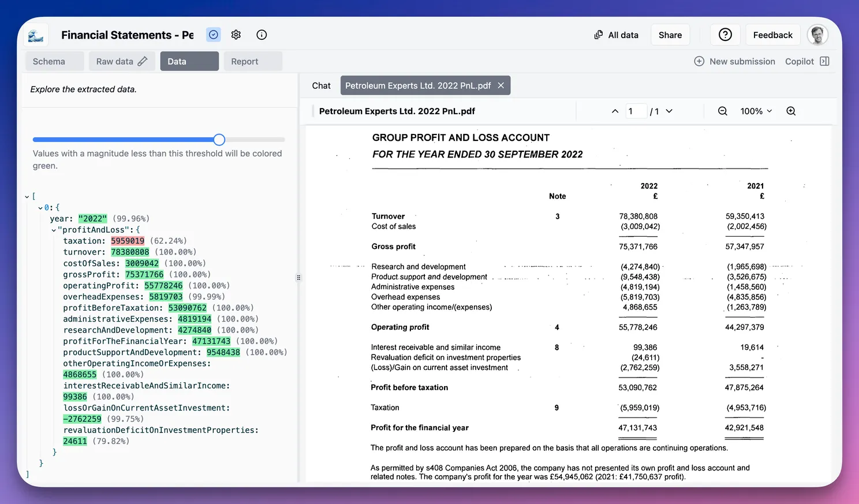The height and width of the screenshot is (504, 859).
Task: Click Operating profit 55,778,246 in PDF
Action: pos(638,327)
